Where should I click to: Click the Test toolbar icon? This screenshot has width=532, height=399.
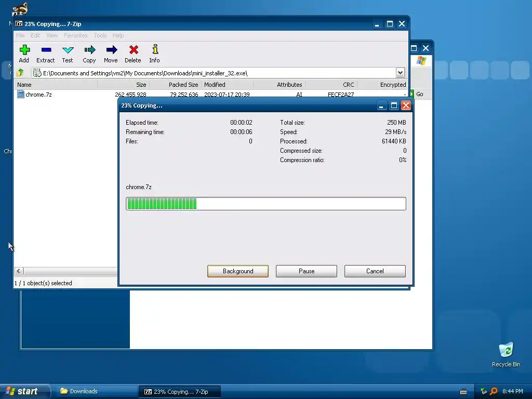point(68,50)
